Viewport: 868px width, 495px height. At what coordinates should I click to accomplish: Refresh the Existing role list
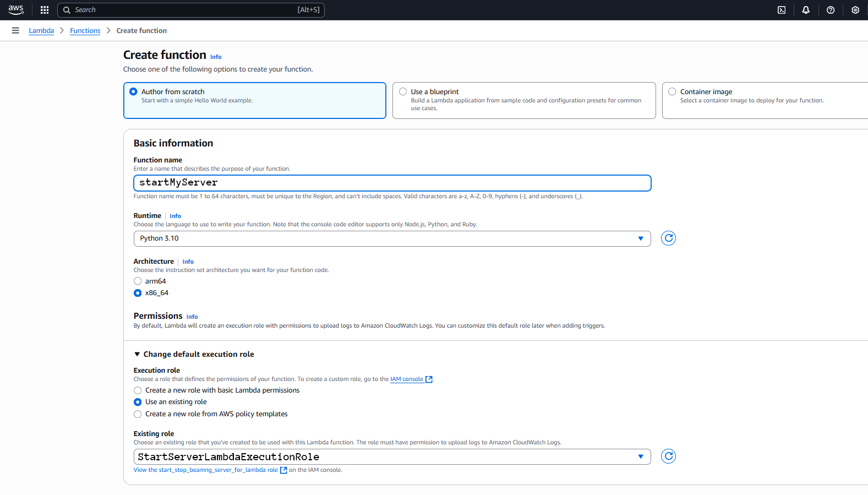tap(668, 456)
